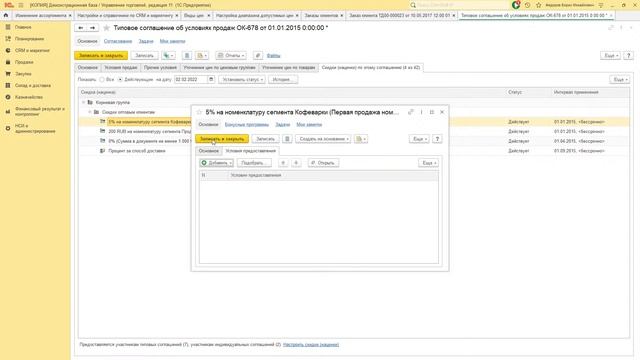Click Записать и закрыть in agreement form
Image resolution: width=640 pixels, height=360 pixels.
[101, 56]
